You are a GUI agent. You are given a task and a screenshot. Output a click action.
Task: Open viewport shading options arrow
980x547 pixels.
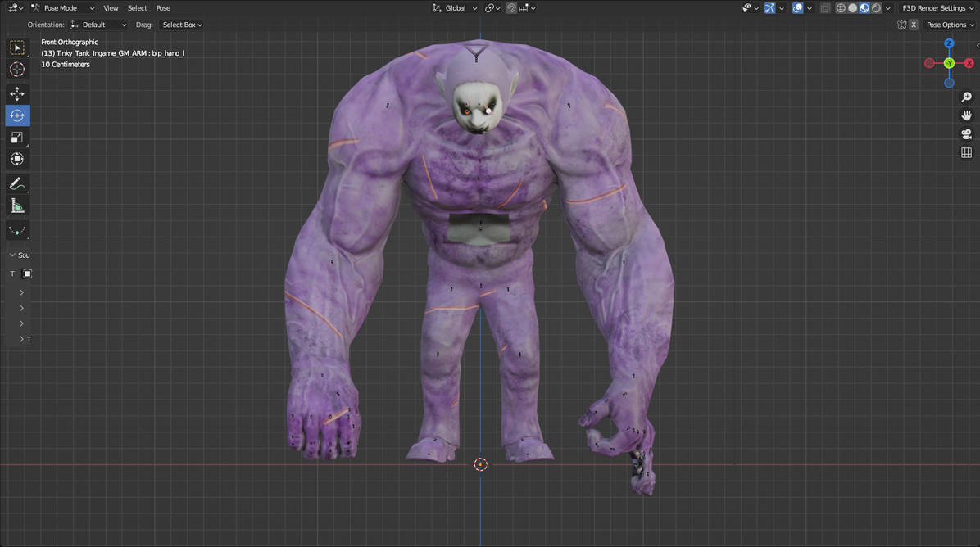click(x=887, y=8)
